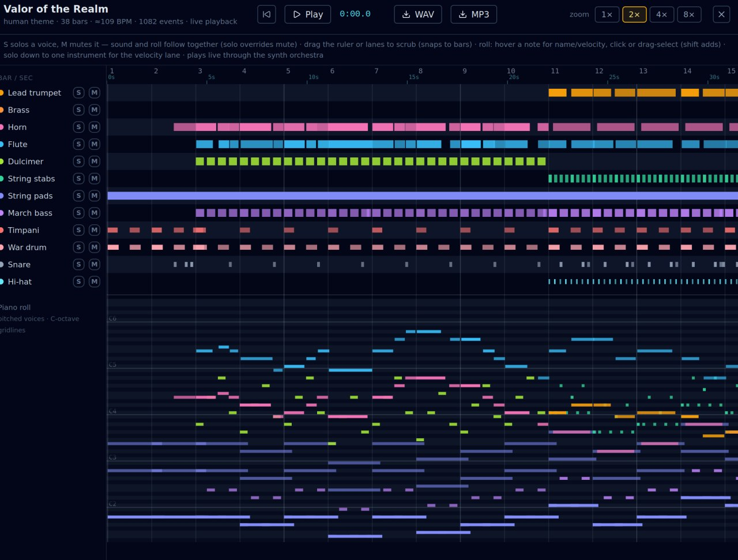
Task: Click the orange Lead trumpet color dot
Action: [1, 93]
